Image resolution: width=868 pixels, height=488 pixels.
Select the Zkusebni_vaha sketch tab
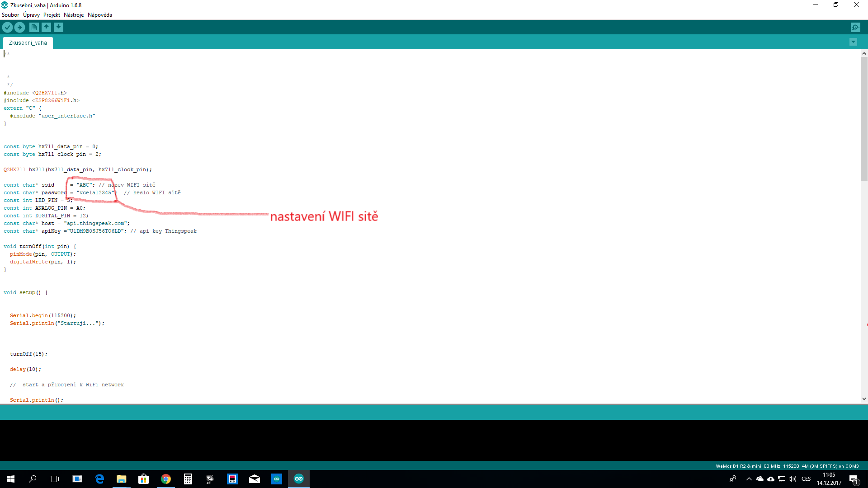28,43
